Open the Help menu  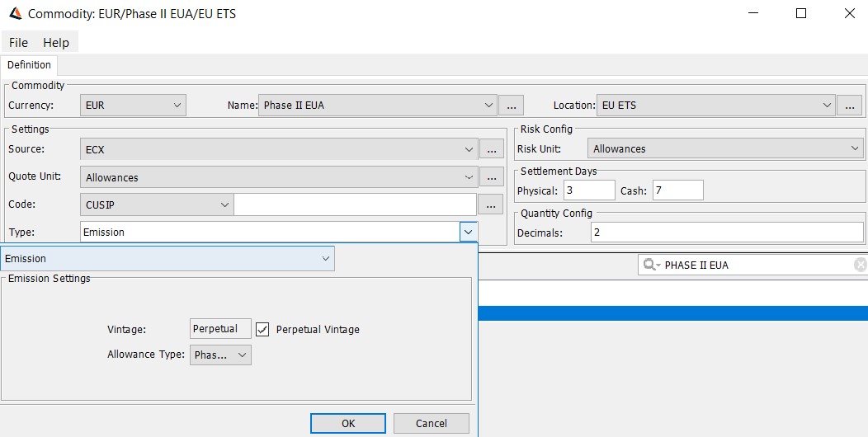(56, 43)
